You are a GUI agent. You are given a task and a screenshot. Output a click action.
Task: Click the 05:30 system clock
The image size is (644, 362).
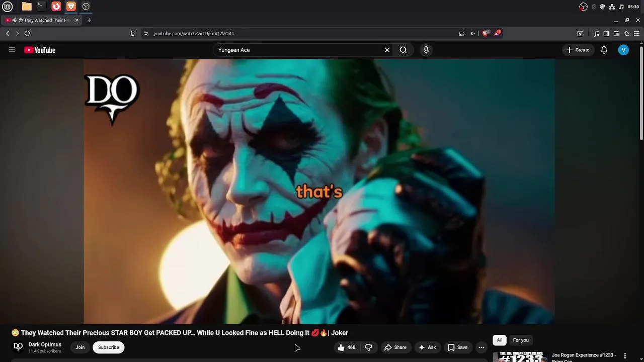coord(633,7)
